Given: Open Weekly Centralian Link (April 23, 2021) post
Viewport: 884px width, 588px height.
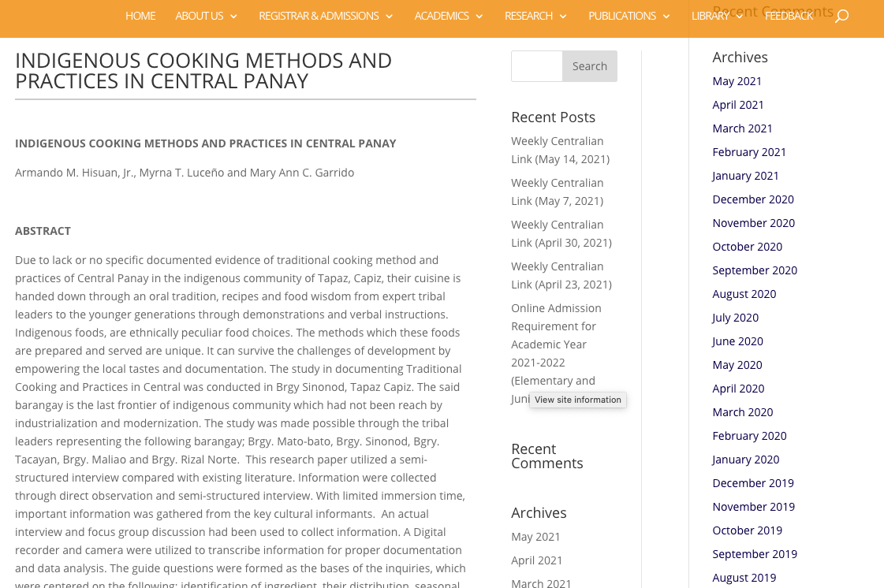Looking at the screenshot, I should point(561,275).
